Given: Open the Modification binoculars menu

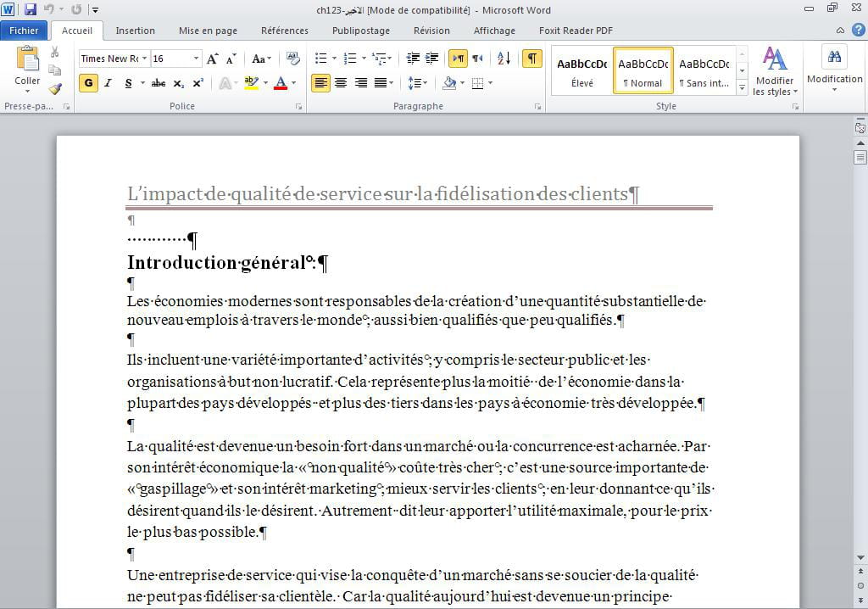Looking at the screenshot, I should click(834, 68).
